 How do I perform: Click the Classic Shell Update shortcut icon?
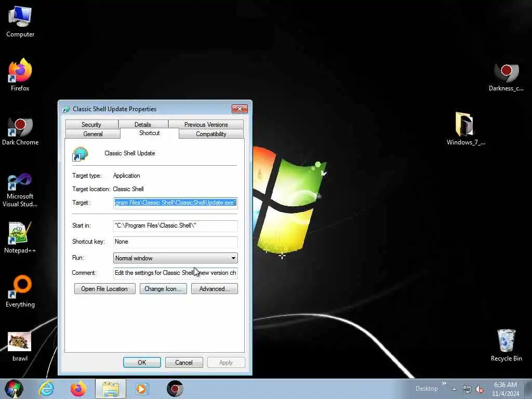(80, 154)
